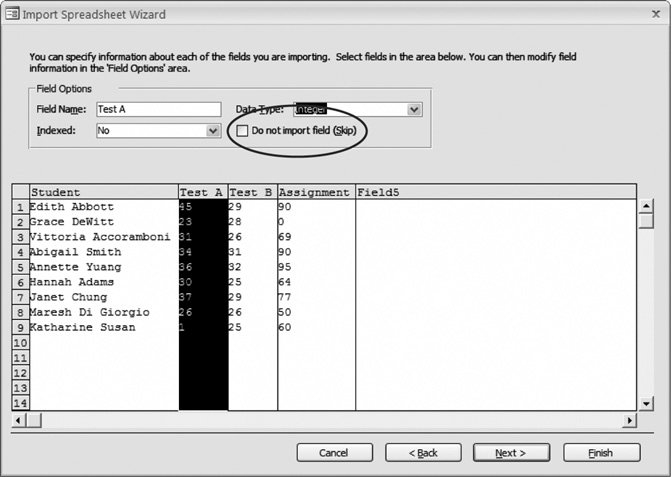
Task: Click into the Field Name text box
Action: pyautogui.click(x=157, y=109)
